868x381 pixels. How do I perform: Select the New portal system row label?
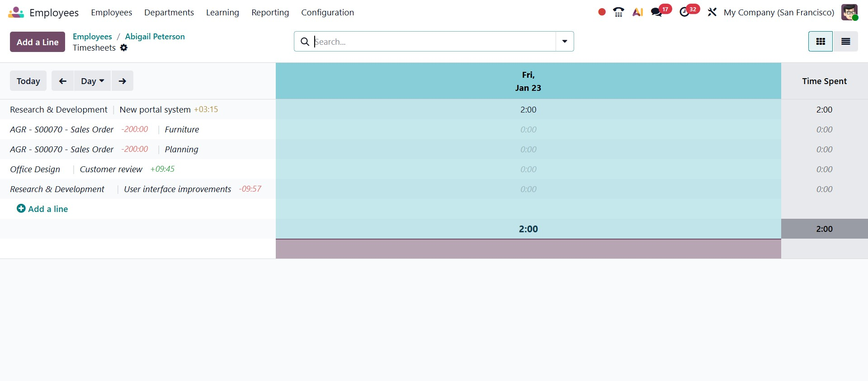tap(155, 109)
